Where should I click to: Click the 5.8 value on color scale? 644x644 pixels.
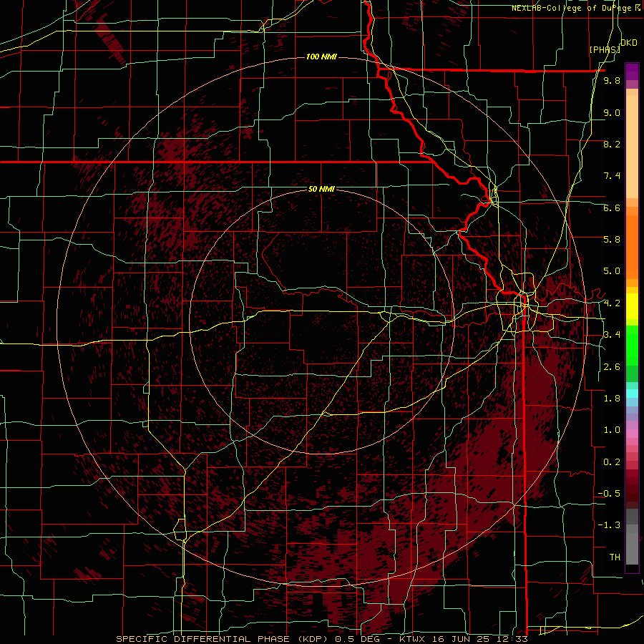click(612, 240)
